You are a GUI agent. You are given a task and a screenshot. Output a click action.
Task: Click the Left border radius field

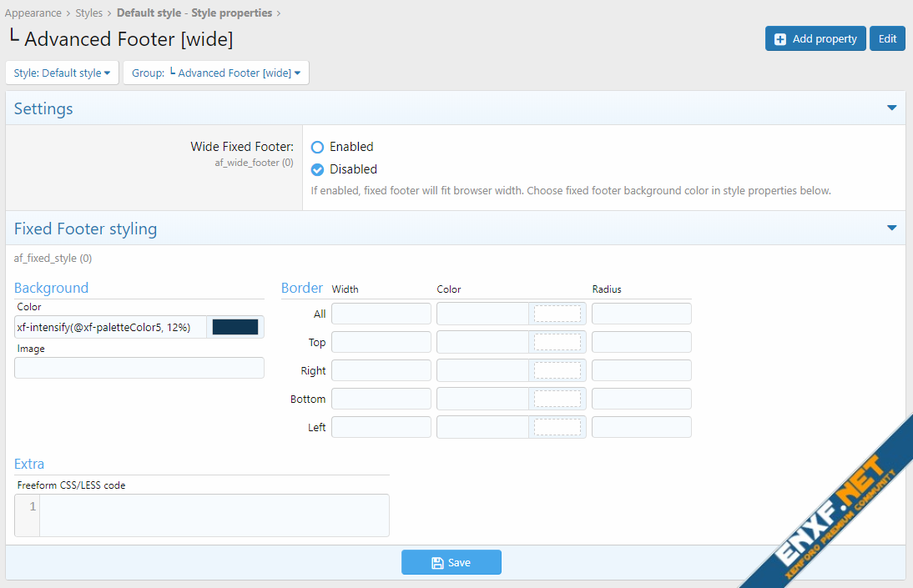pos(642,427)
